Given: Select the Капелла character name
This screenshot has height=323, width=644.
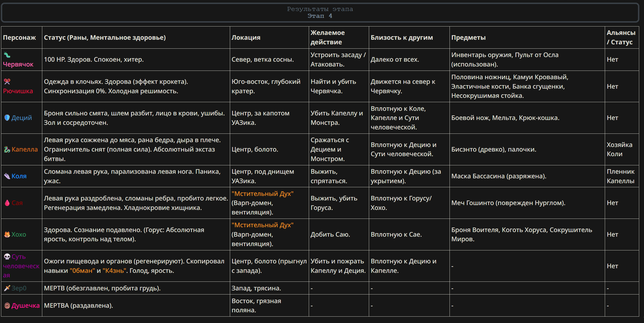Looking at the screenshot, I should click(24, 150).
